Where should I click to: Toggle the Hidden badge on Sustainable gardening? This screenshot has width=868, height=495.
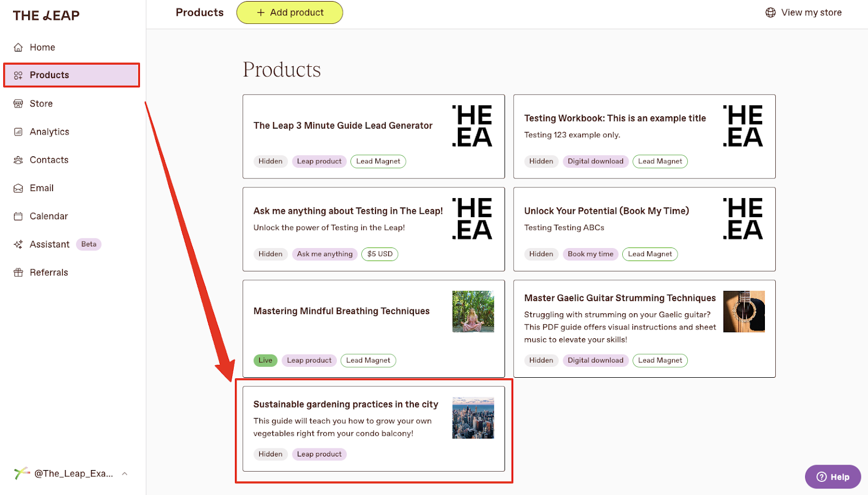[x=270, y=454]
